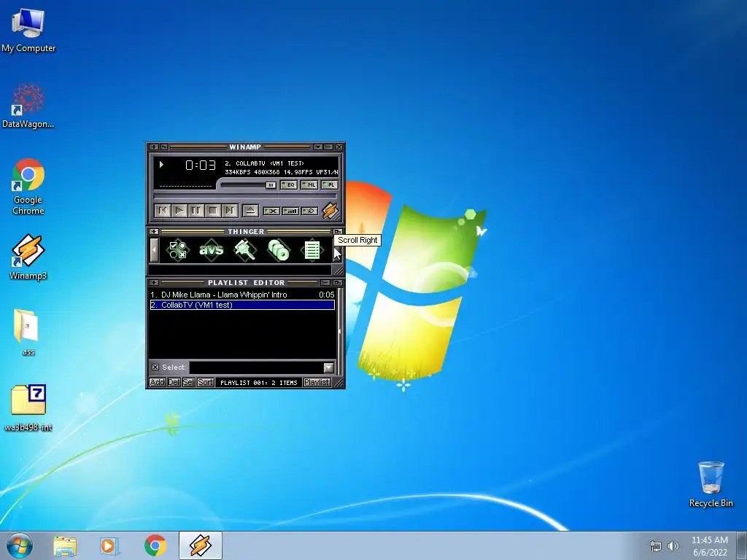Open the Winamp main menu plus icon
The width and height of the screenshot is (747, 560).
pyautogui.click(x=154, y=147)
